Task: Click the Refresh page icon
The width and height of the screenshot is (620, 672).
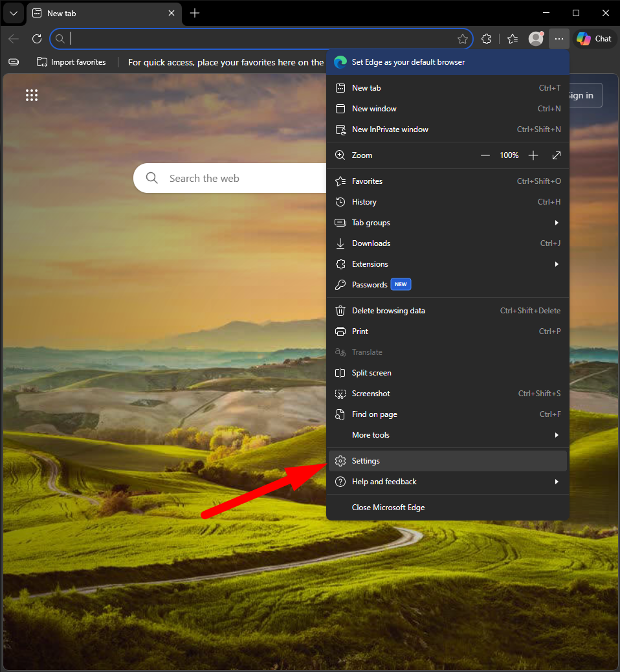Action: [37, 39]
